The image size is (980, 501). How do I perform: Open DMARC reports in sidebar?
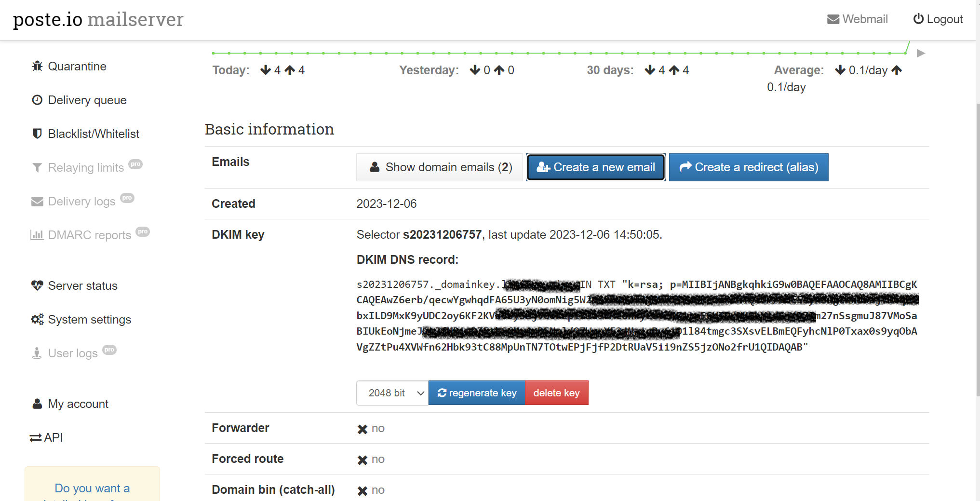coord(89,235)
